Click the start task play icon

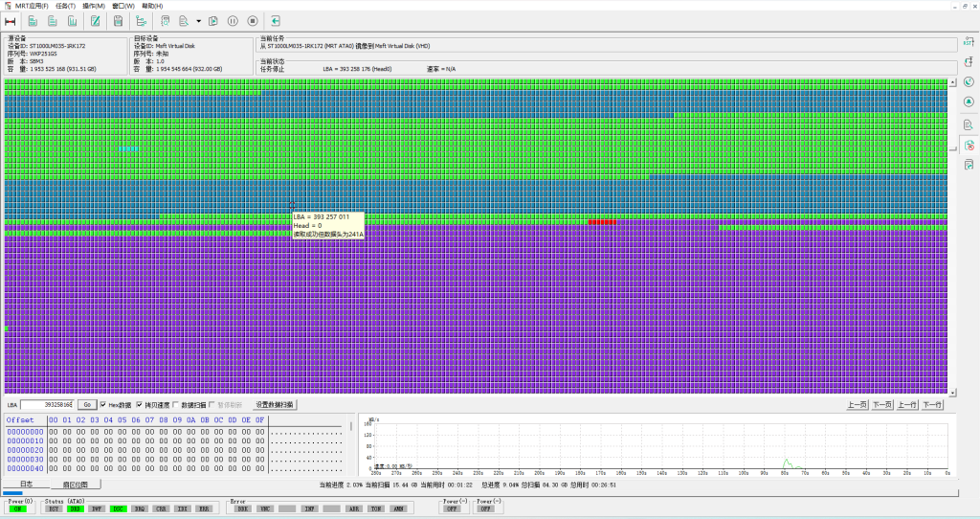pyautogui.click(x=213, y=21)
